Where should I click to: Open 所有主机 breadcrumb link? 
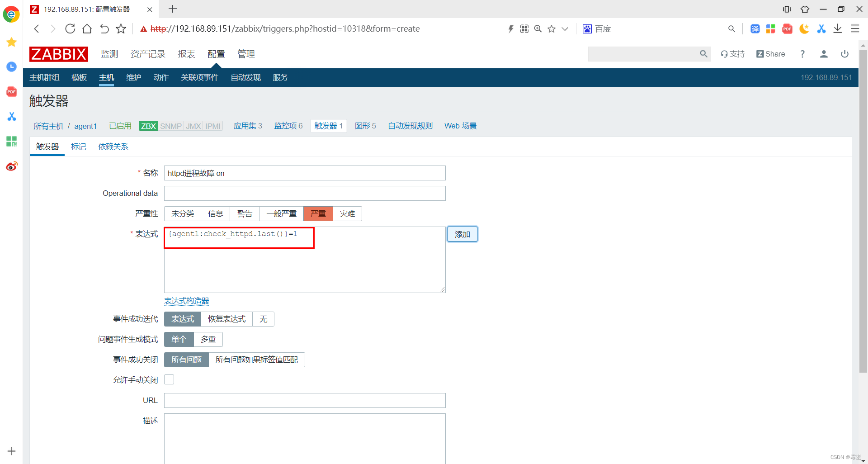[48, 126]
